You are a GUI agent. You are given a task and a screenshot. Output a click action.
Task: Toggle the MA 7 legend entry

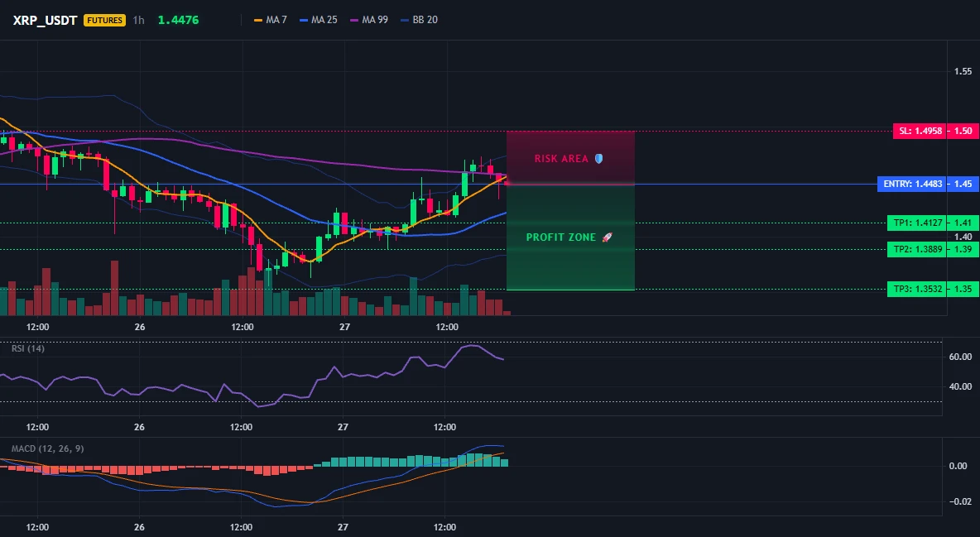(271, 20)
